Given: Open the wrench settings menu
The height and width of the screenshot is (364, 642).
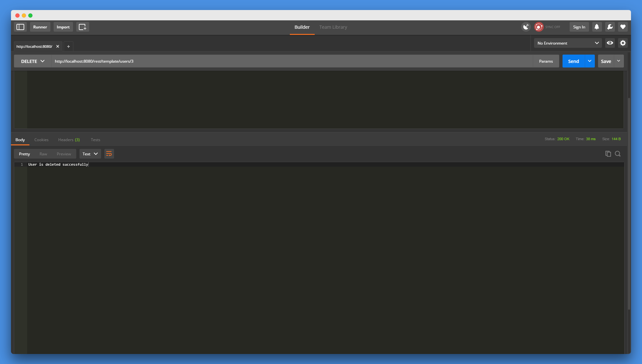Looking at the screenshot, I should click(610, 27).
